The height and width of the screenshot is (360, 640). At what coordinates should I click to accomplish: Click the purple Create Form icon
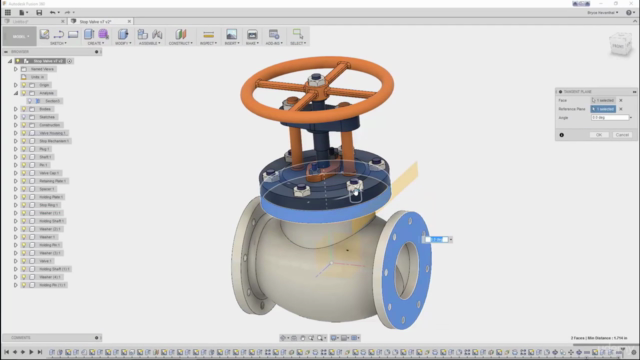104,34
